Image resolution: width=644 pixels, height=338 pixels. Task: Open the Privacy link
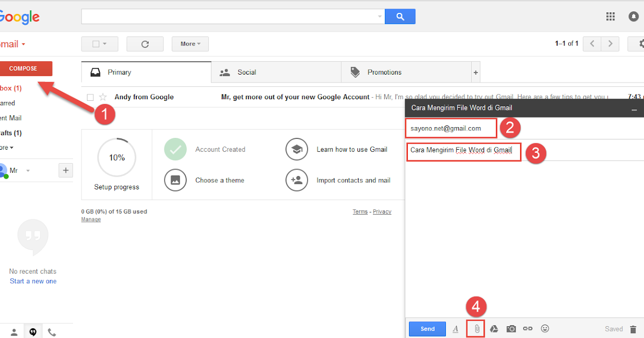382,212
